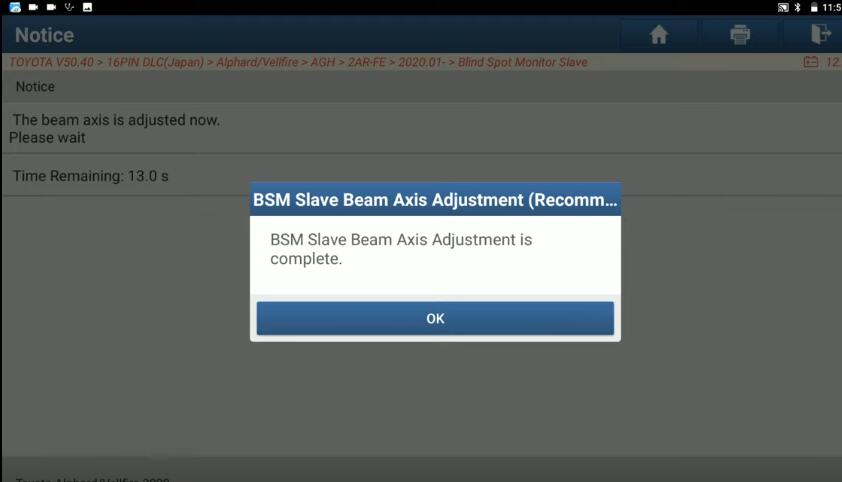Tap the 'Notice' section label below breadcrumb
The height and width of the screenshot is (482, 842).
coord(35,86)
